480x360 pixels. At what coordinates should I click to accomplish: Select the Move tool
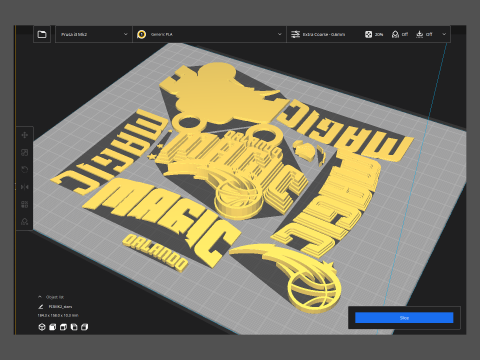click(x=24, y=135)
